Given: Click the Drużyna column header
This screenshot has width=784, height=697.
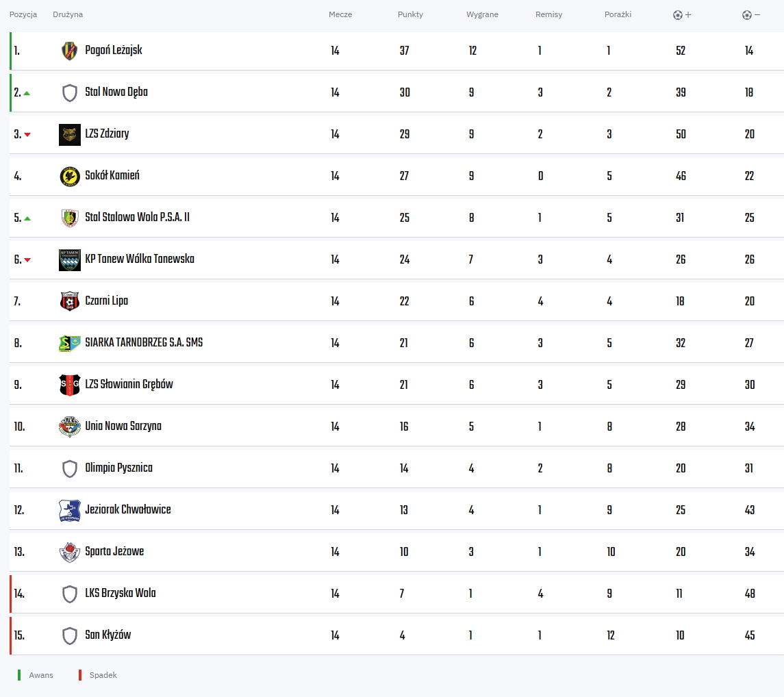Looking at the screenshot, I should (68, 15).
